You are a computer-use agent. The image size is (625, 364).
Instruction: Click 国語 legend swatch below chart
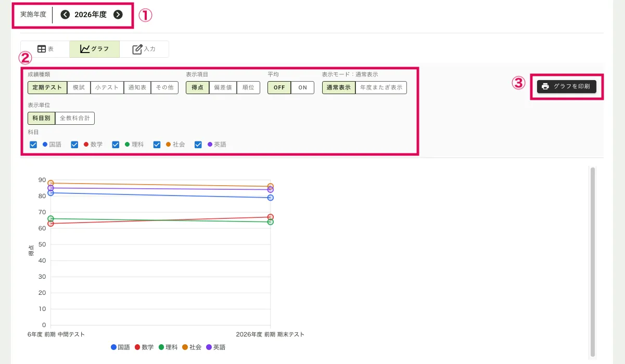tap(113, 347)
